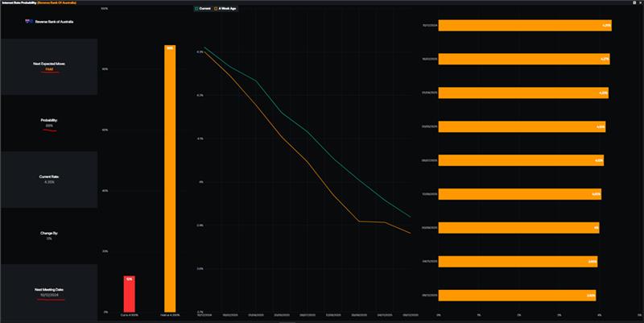
Task: Click the tall orange Hold probability bar
Action: (x=170, y=179)
